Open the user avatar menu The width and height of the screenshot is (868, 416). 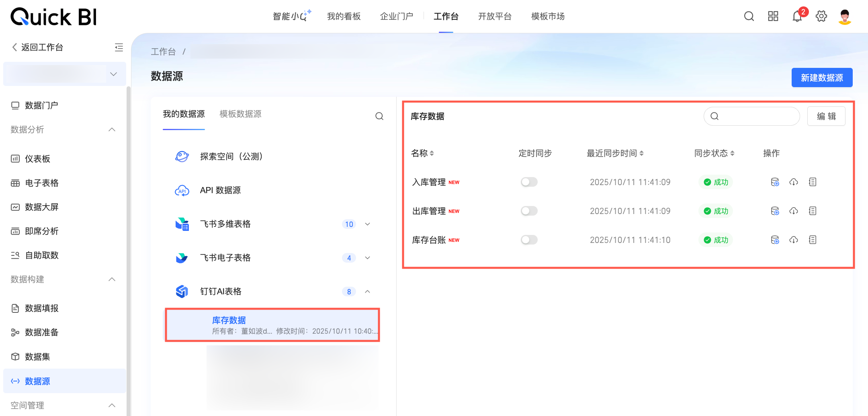845,17
